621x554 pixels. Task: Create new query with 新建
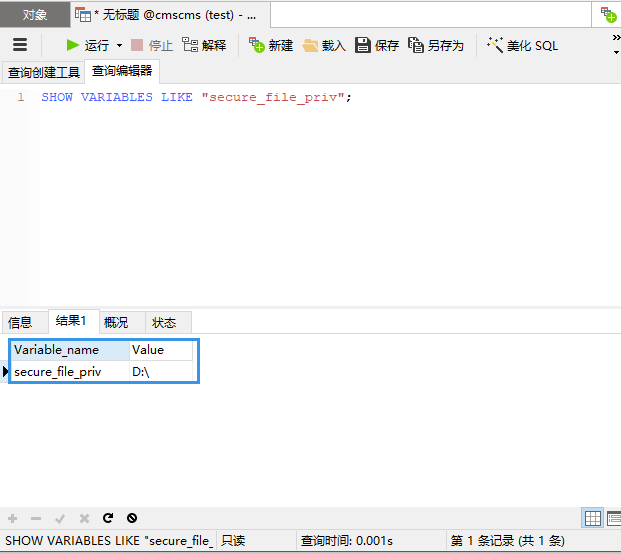pos(271,45)
